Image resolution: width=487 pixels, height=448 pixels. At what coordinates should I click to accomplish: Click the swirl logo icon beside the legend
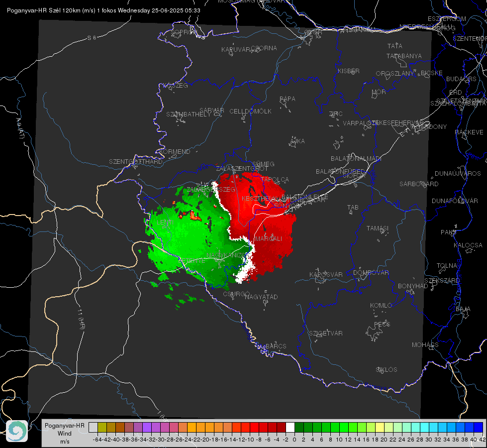[17, 431]
